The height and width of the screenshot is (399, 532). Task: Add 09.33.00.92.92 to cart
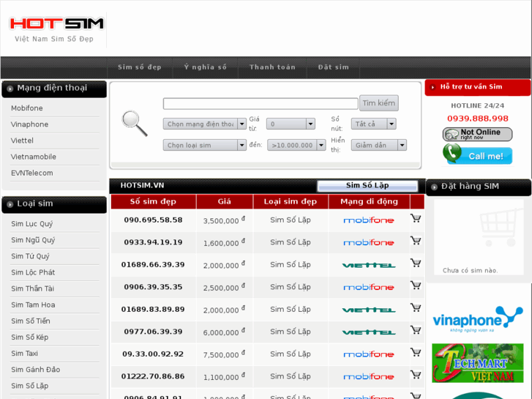click(x=416, y=352)
